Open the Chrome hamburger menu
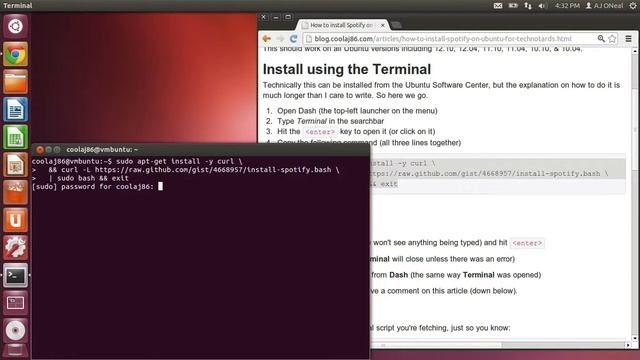 click(x=629, y=39)
